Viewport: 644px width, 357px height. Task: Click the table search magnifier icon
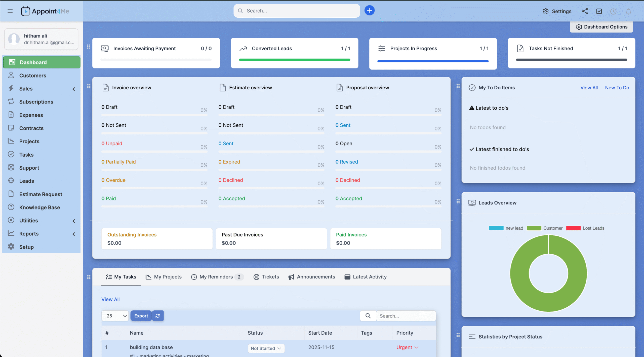pos(368,316)
